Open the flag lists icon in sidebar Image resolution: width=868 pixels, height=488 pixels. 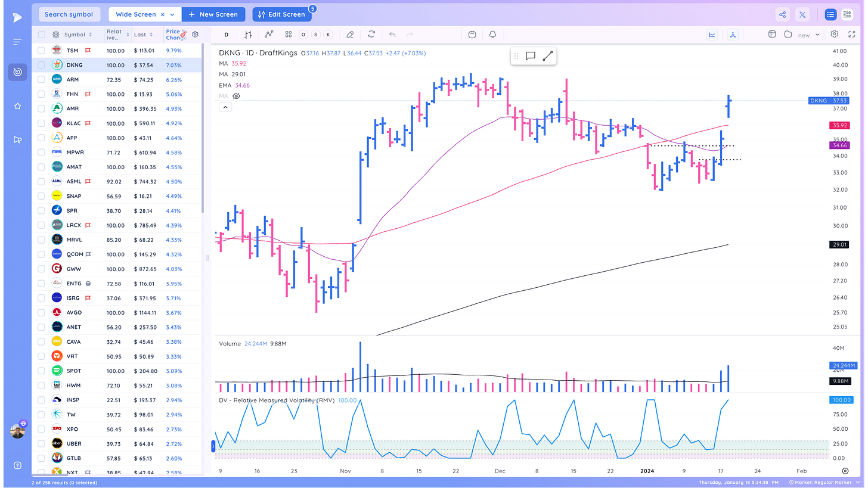click(17, 140)
